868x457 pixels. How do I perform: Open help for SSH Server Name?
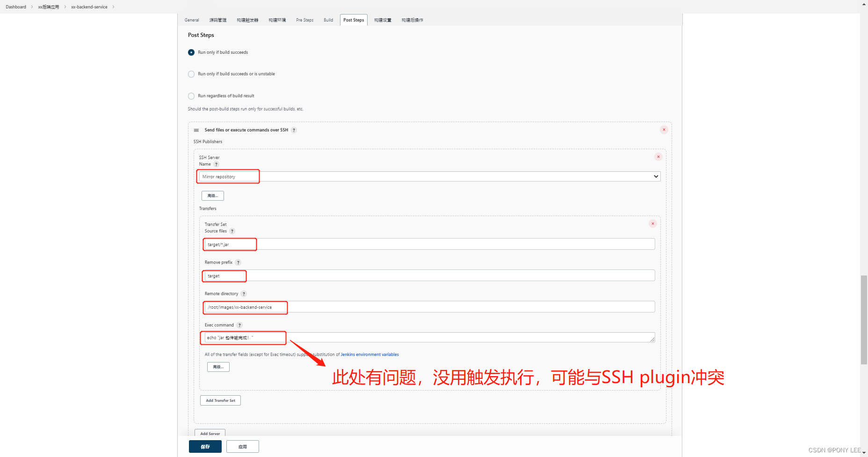[216, 164]
